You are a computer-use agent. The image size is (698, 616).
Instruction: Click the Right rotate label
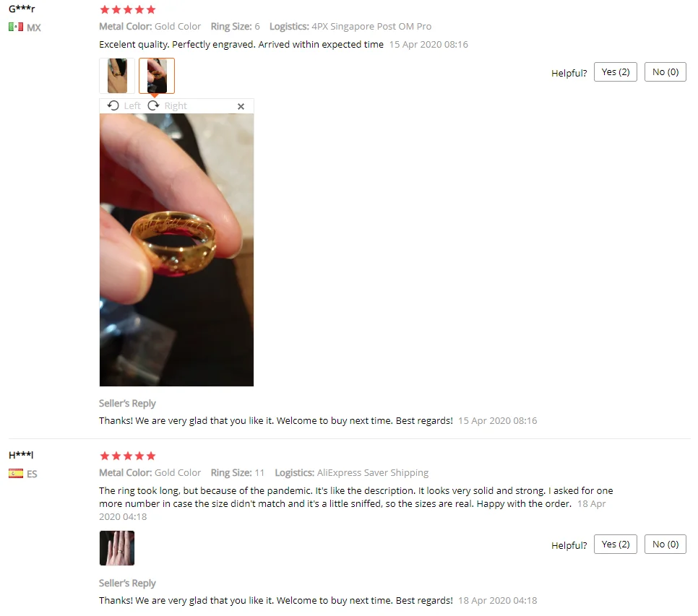pyautogui.click(x=176, y=106)
